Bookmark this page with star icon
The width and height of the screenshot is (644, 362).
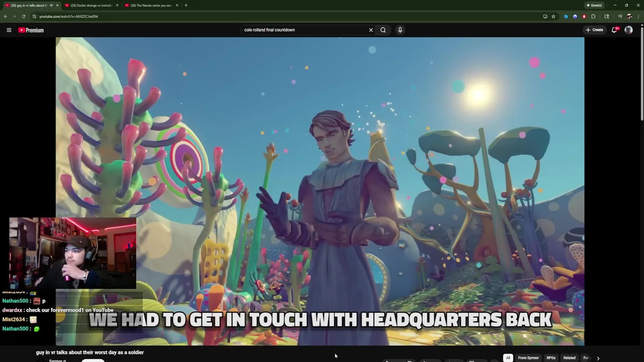(x=553, y=17)
